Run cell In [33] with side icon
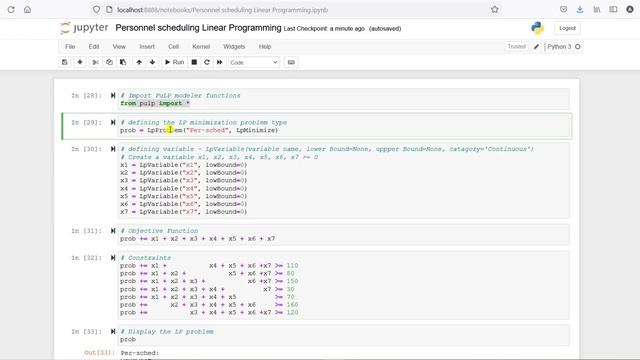The width and height of the screenshot is (640, 360). tap(113, 331)
